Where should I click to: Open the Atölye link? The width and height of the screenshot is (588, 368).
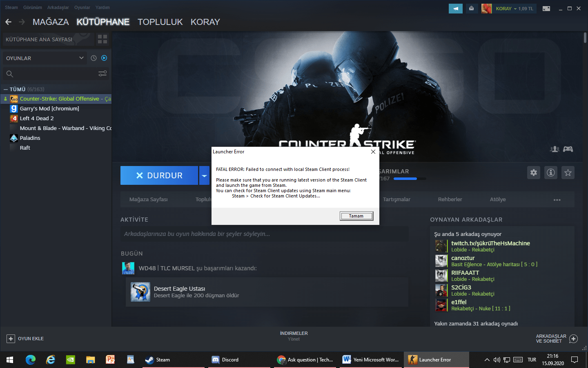498,200
